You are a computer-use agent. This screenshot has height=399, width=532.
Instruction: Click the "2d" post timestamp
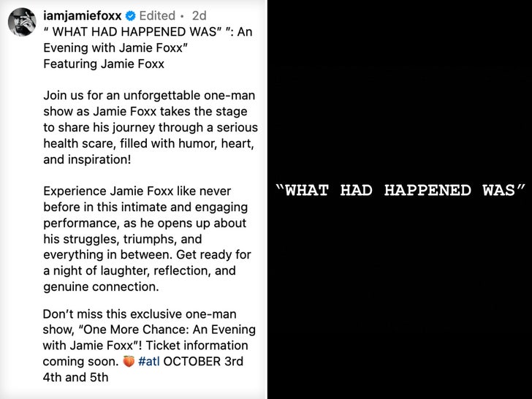coord(199,16)
